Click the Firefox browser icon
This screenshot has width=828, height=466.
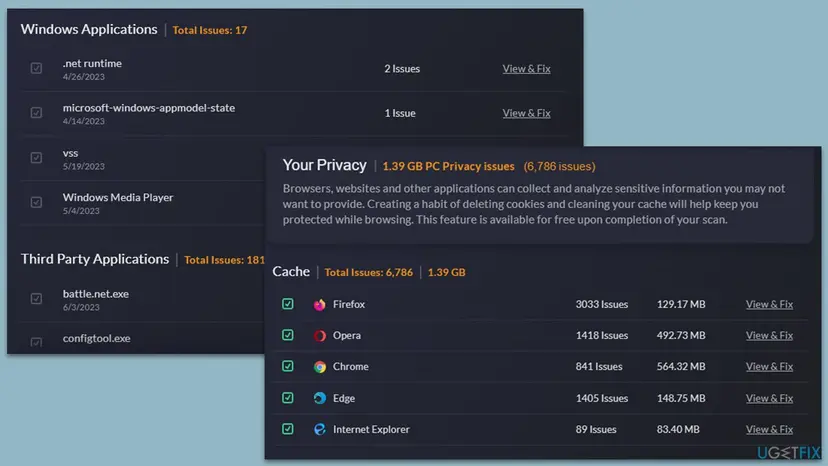(319, 304)
